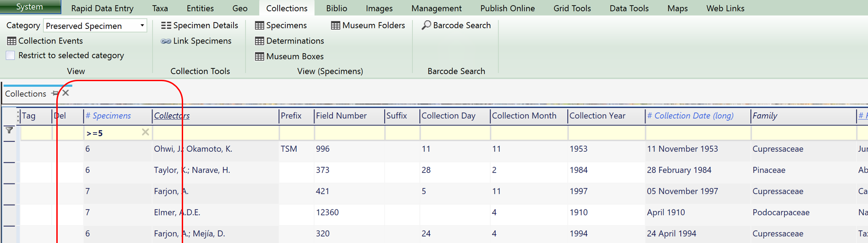
Task: Select the Collections ribbon tab
Action: pos(287,8)
